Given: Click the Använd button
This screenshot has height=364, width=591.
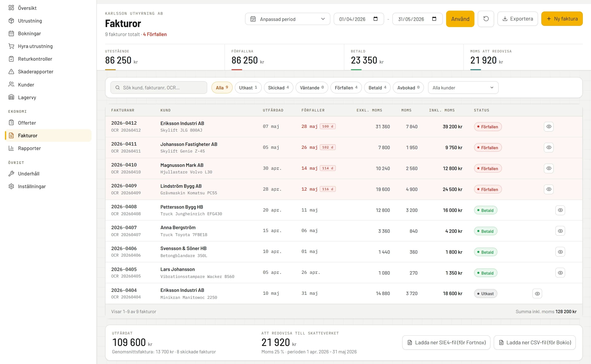Looking at the screenshot, I should (460, 19).
